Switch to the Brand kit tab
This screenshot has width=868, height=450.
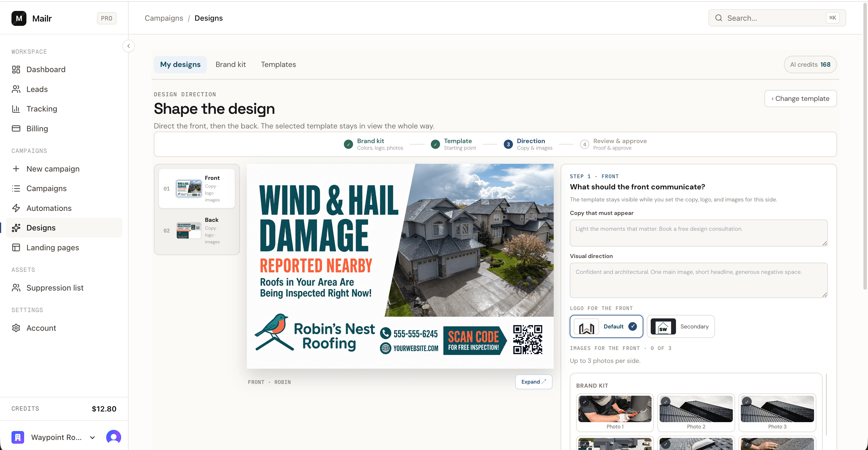(x=230, y=64)
